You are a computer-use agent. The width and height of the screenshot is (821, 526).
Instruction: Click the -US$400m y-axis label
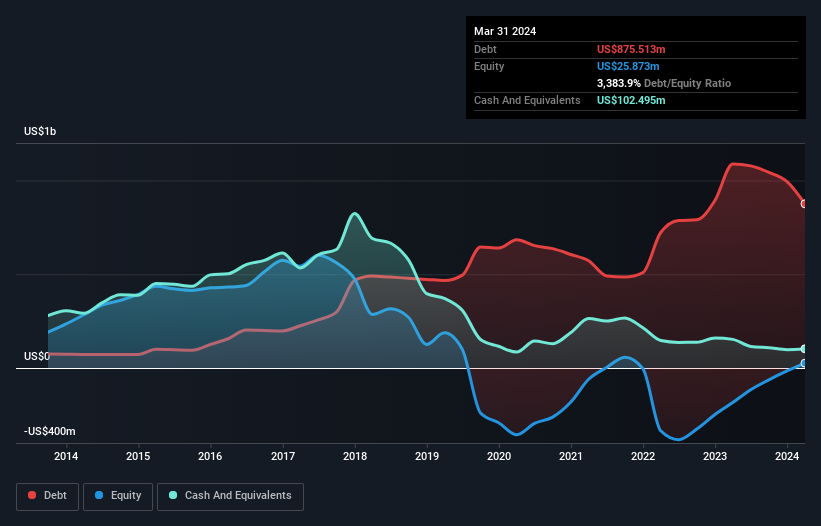coord(50,431)
